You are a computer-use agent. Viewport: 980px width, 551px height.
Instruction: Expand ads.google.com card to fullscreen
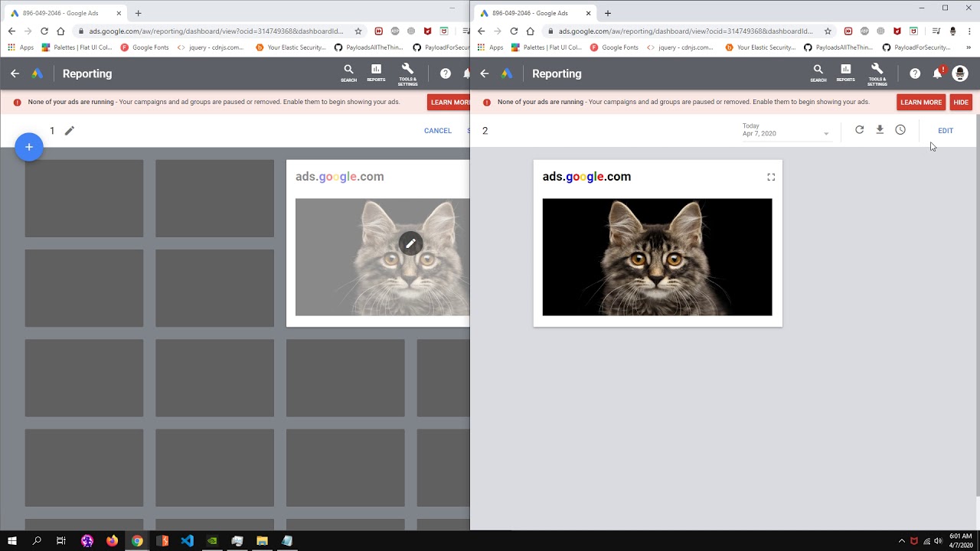(771, 177)
